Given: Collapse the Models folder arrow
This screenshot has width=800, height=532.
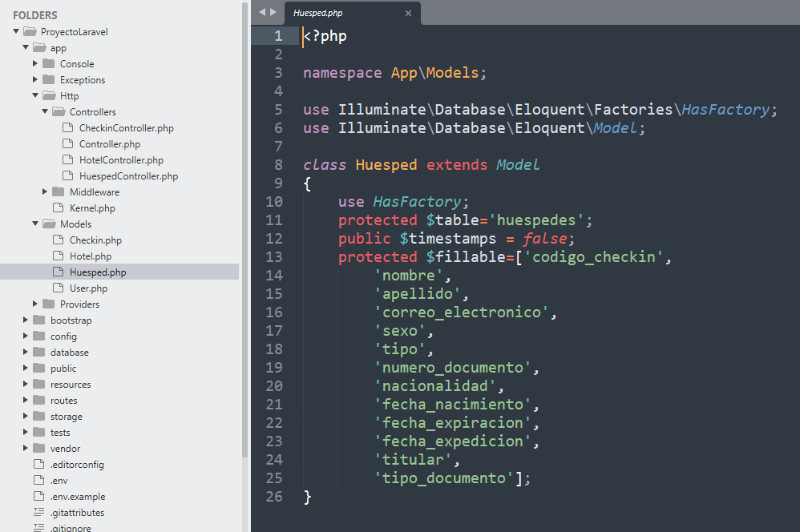Looking at the screenshot, I should pos(35,224).
